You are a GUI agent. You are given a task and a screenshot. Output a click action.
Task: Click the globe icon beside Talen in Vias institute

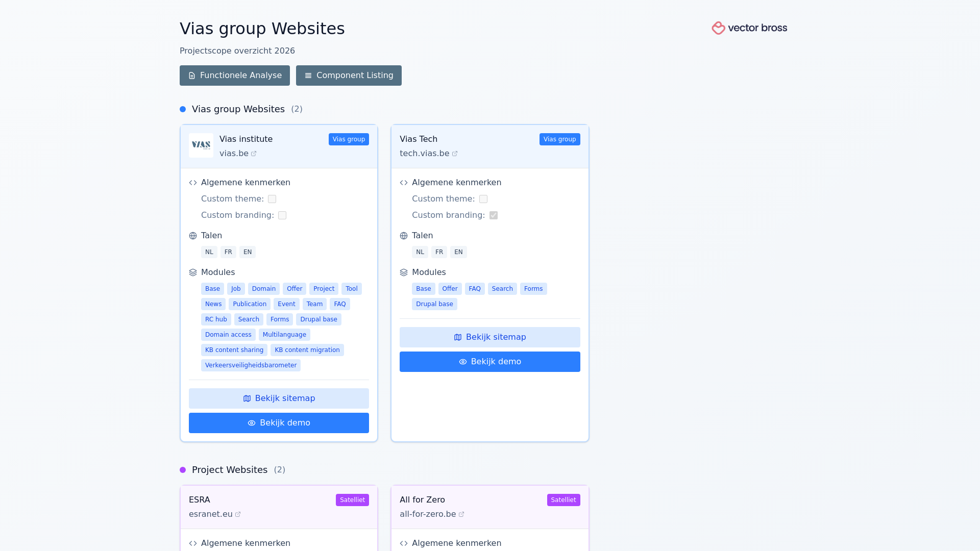click(193, 236)
